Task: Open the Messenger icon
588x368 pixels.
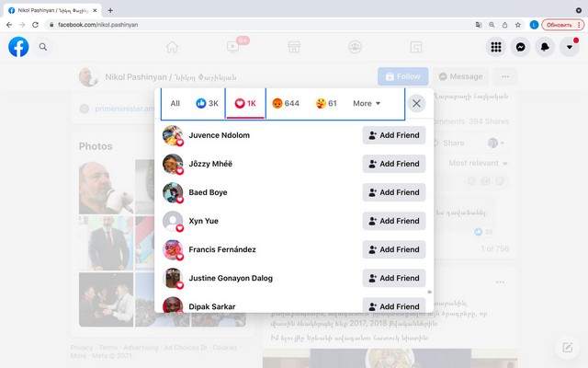Action: click(x=521, y=47)
